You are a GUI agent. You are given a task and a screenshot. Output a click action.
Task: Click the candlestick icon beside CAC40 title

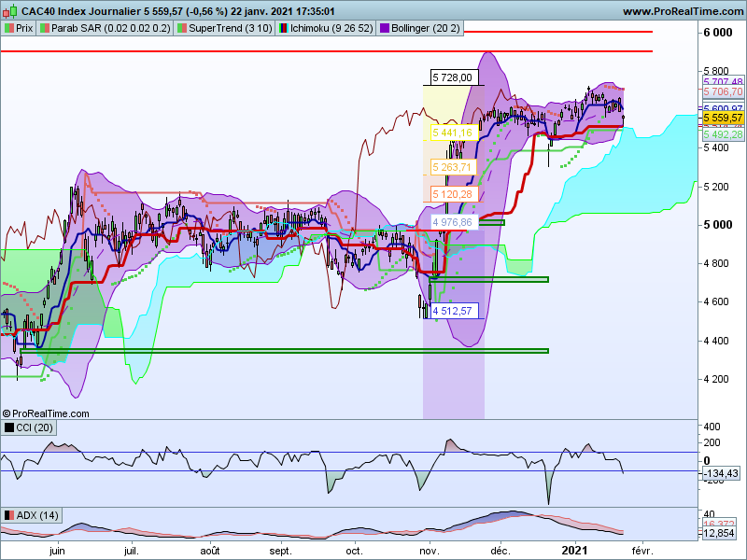coord(10,10)
